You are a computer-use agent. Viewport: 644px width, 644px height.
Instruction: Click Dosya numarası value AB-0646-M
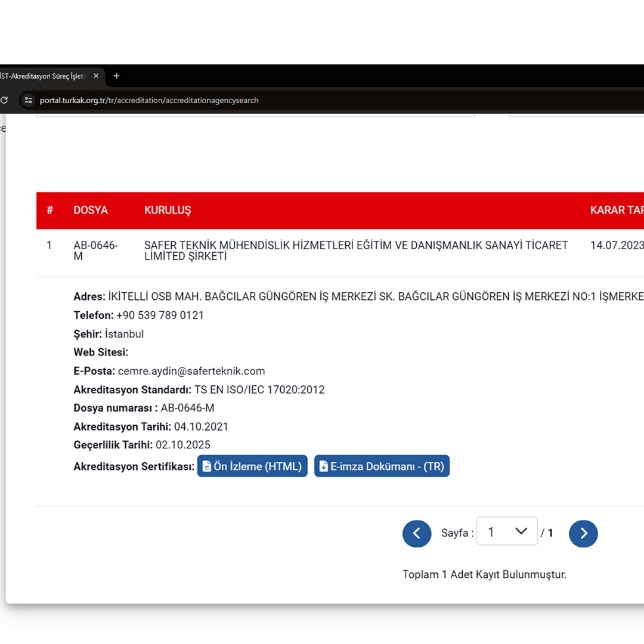(x=187, y=408)
